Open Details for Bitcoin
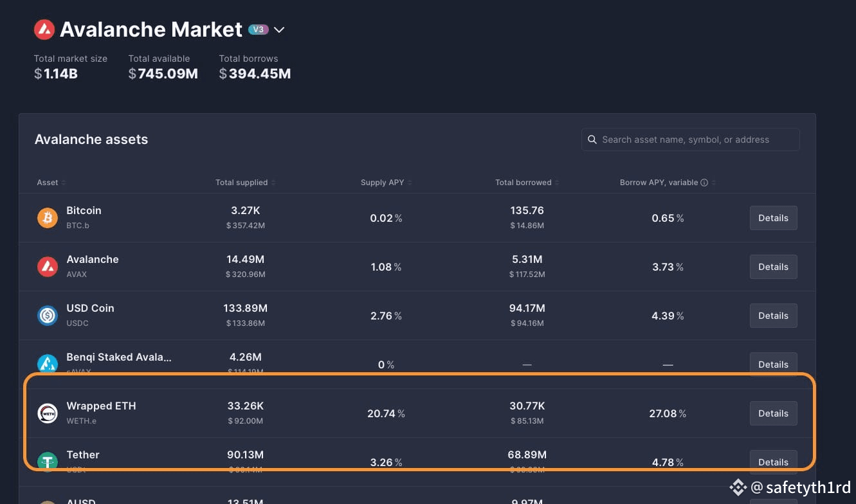This screenshot has height=504, width=856. [773, 218]
